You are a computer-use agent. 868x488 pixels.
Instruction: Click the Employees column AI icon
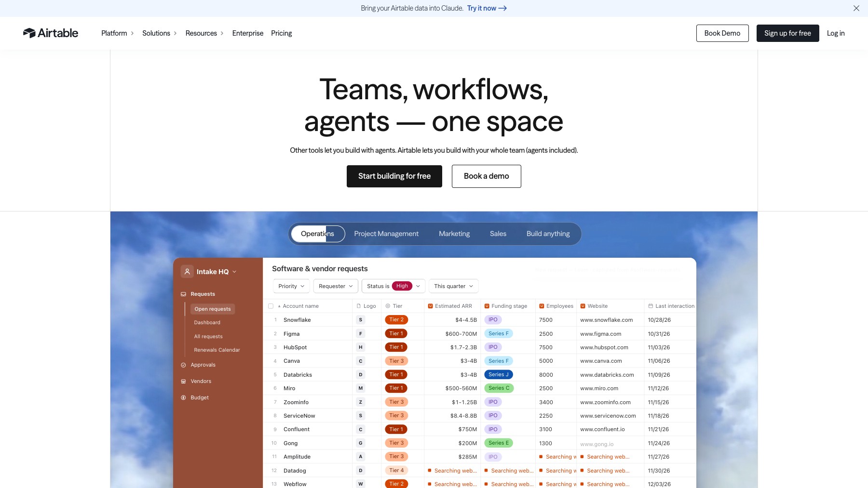(x=542, y=306)
